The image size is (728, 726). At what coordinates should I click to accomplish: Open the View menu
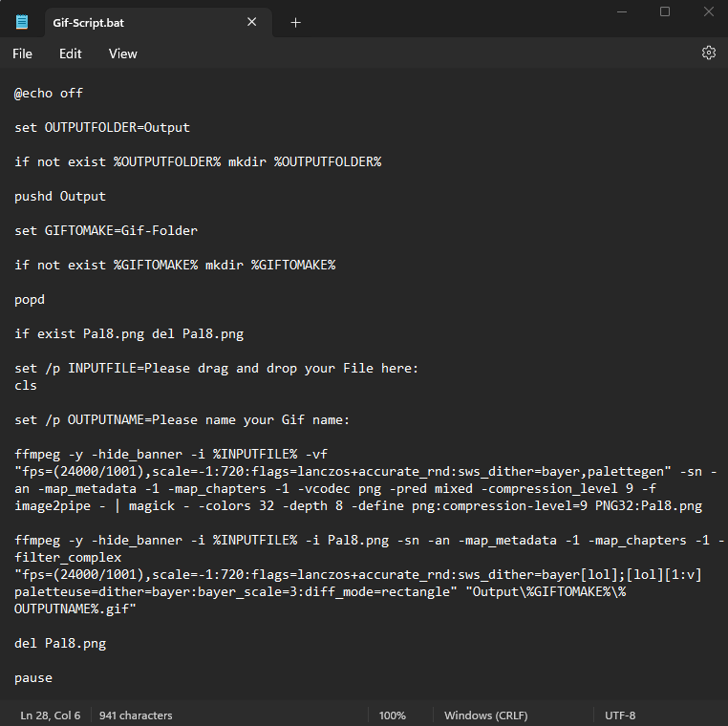(x=123, y=53)
